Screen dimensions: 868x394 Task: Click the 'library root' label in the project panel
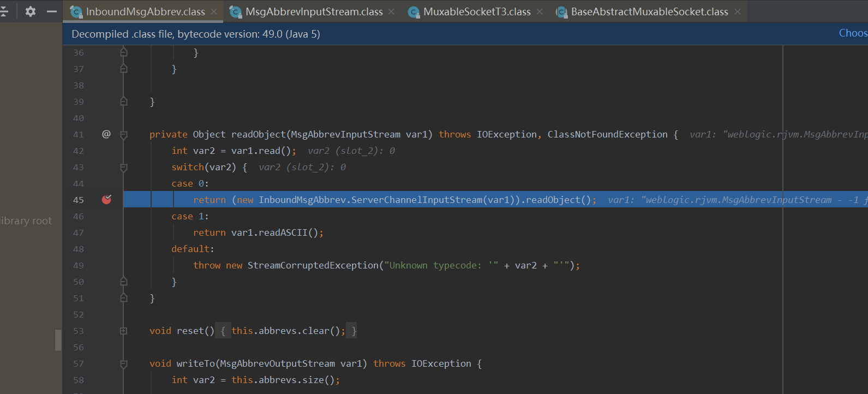[26, 220]
